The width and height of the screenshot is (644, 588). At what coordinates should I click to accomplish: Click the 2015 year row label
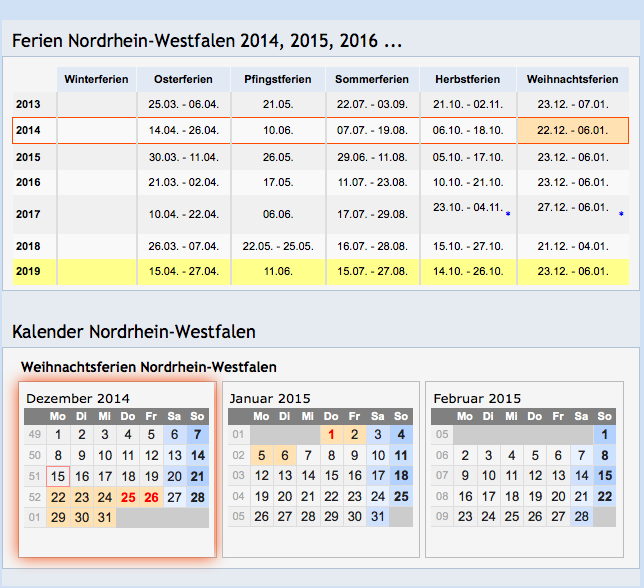point(28,157)
